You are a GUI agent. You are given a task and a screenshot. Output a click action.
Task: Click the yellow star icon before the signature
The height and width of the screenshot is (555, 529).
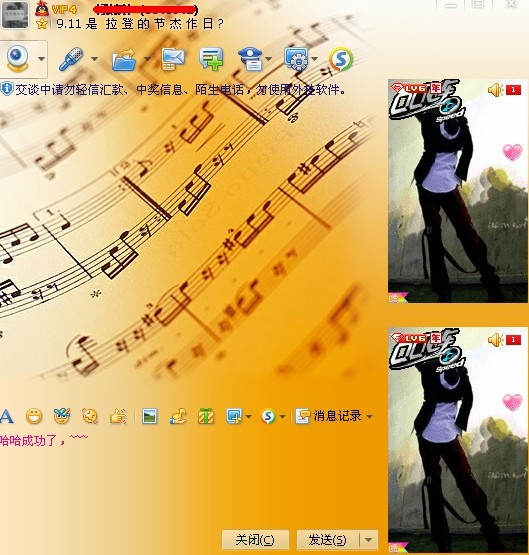(x=42, y=24)
